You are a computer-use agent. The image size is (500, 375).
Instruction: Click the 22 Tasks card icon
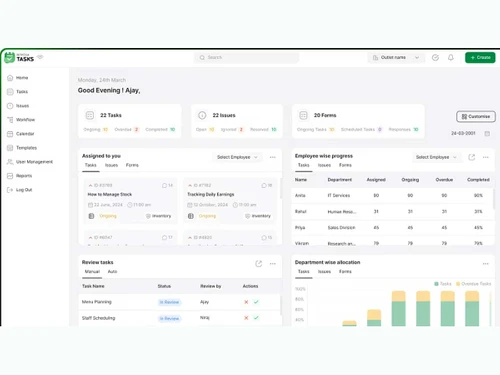[x=90, y=115]
